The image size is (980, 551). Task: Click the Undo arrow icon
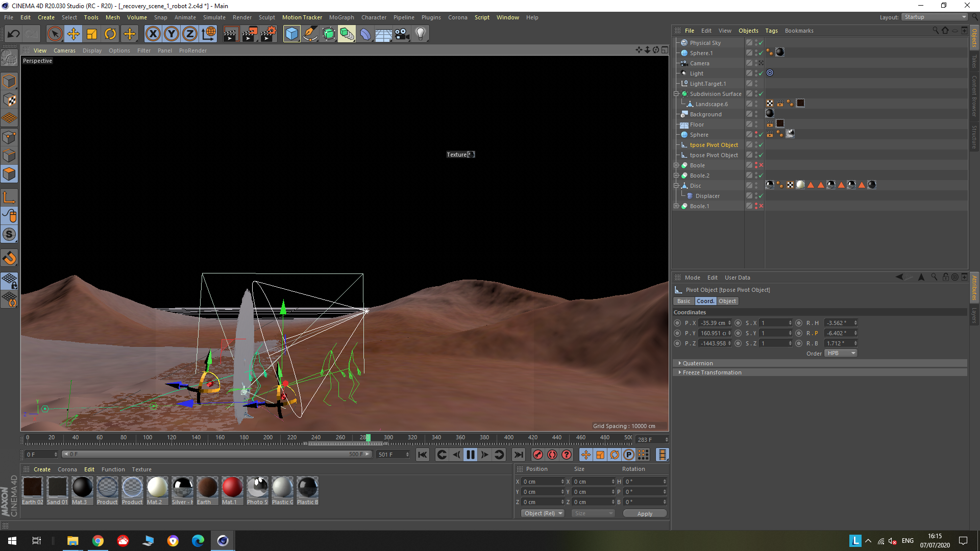tap(14, 34)
